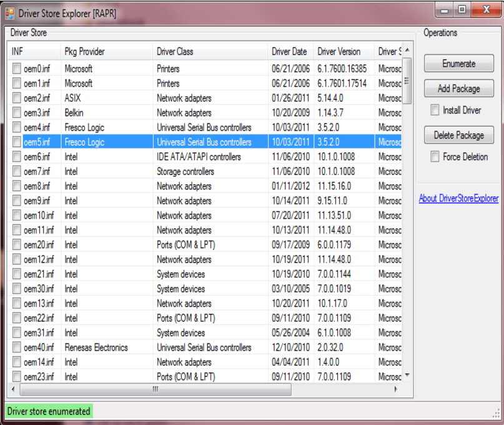Tick the oem40.inf Renesas Electronics checkbox
This screenshot has height=425, width=504.
16,347
